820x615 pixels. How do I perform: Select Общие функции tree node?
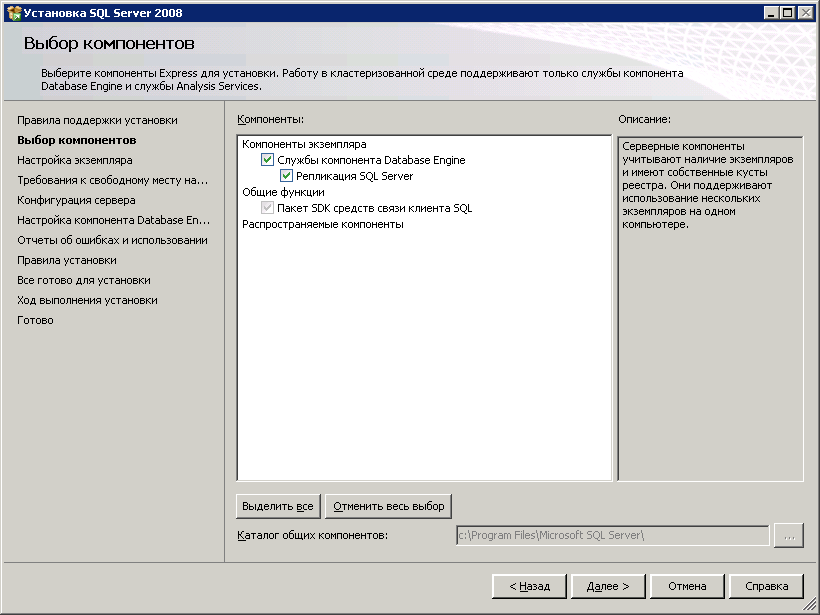coord(283,192)
